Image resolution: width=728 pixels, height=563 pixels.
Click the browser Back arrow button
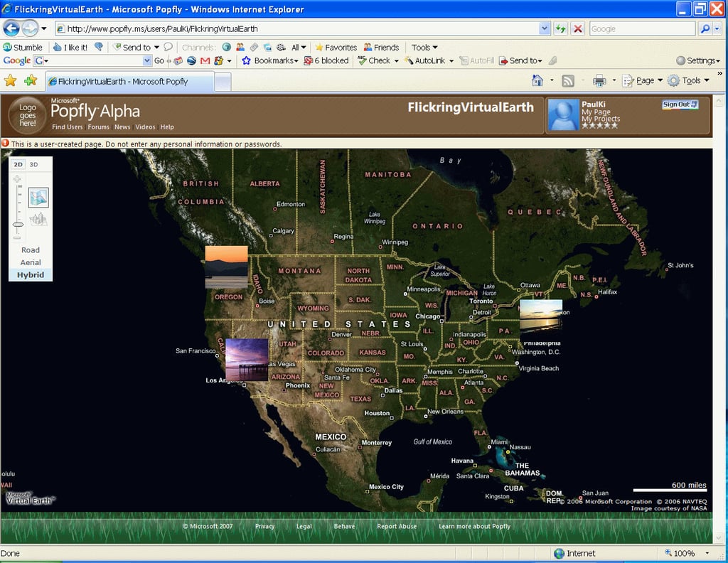11,28
